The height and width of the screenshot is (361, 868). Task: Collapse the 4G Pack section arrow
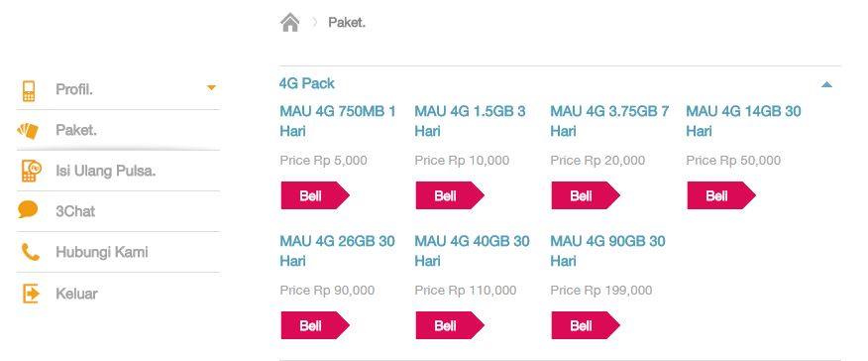[x=826, y=84]
